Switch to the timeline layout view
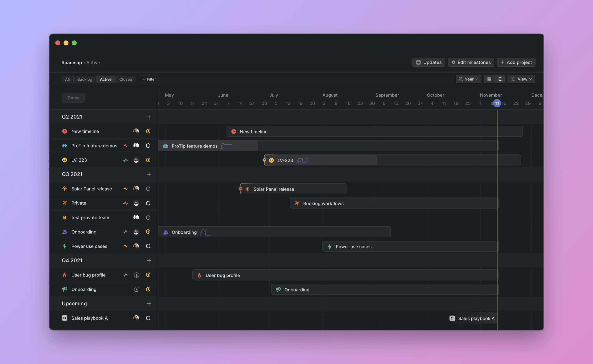Viewport: 593px width, 364px height. 500,79
